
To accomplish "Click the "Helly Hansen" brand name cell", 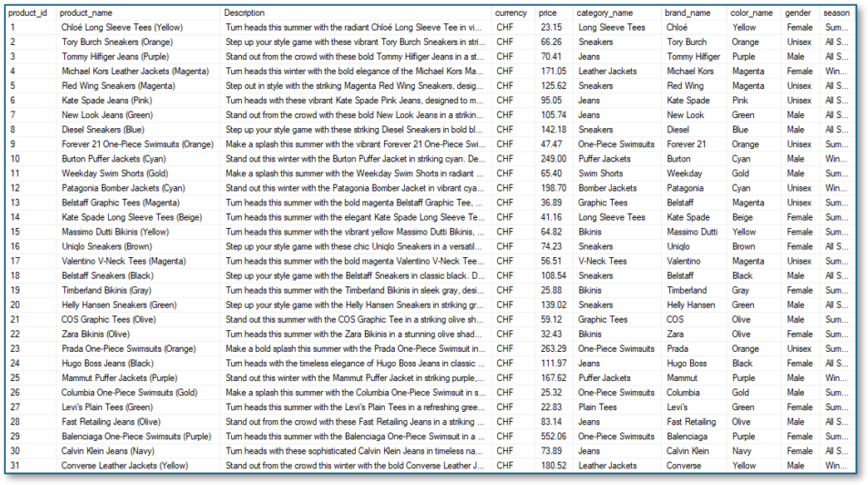I will click(691, 305).
